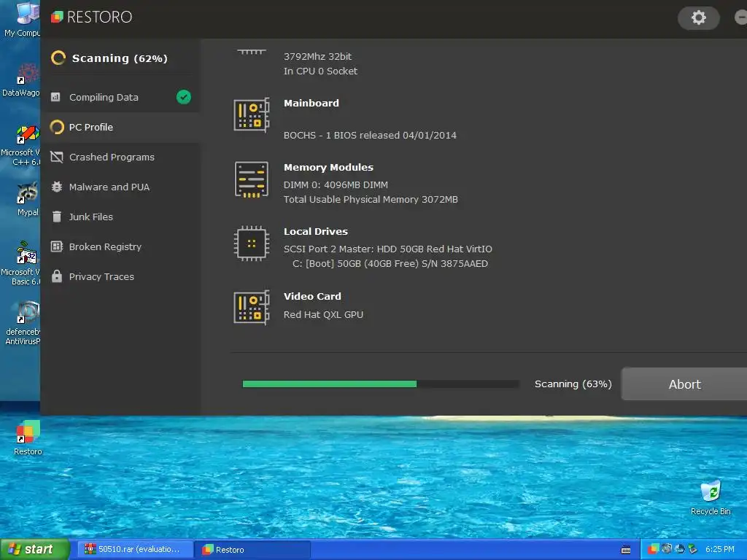
Task: Click the Local Drives heading
Action: [x=315, y=231]
